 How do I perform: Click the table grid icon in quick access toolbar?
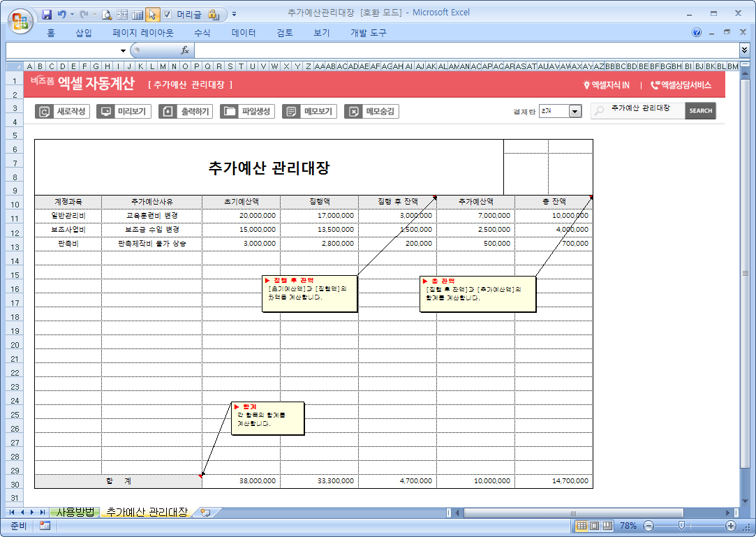(138, 15)
